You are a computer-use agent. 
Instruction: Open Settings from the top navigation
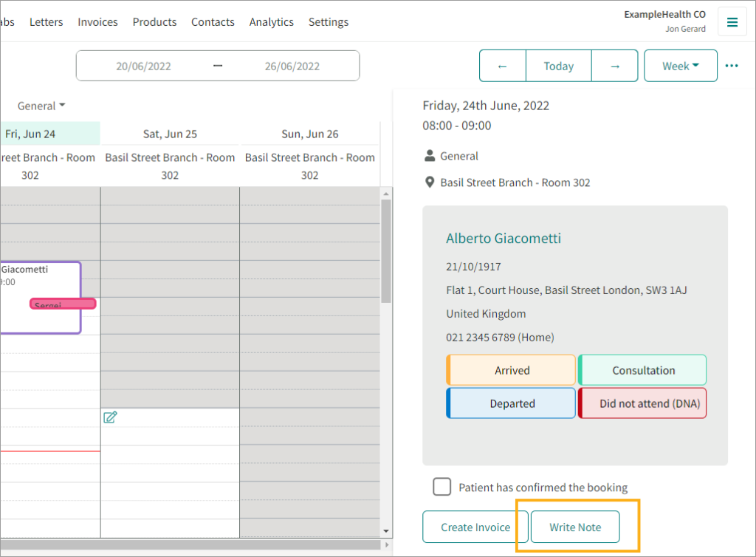pyautogui.click(x=329, y=22)
